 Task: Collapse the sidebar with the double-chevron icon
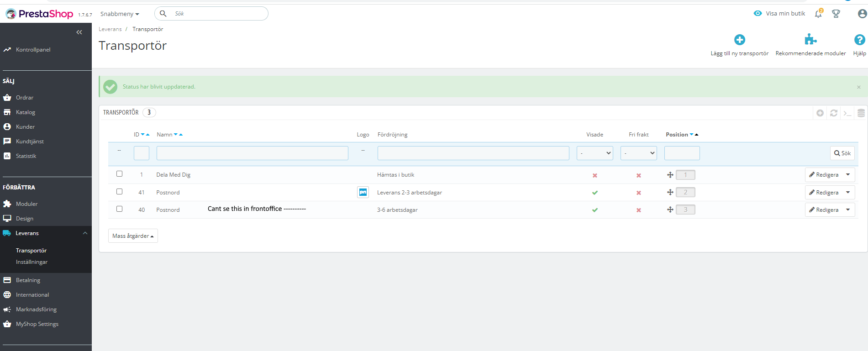(79, 32)
